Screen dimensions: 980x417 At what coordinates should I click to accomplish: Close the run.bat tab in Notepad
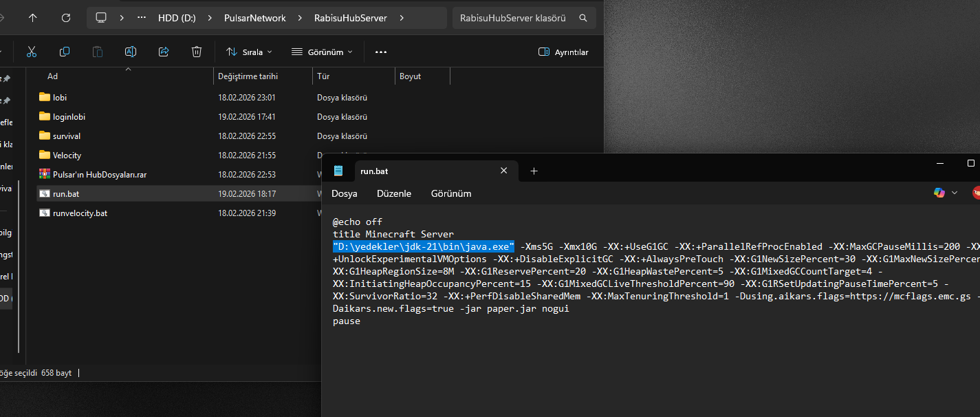point(504,171)
